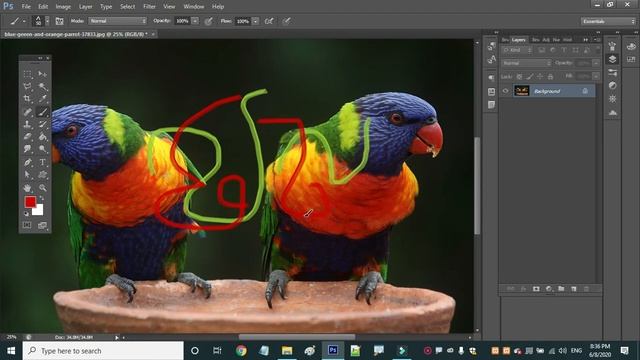This screenshot has width=640, height=360.
Task: Select the Crop tool
Action: tap(27, 99)
